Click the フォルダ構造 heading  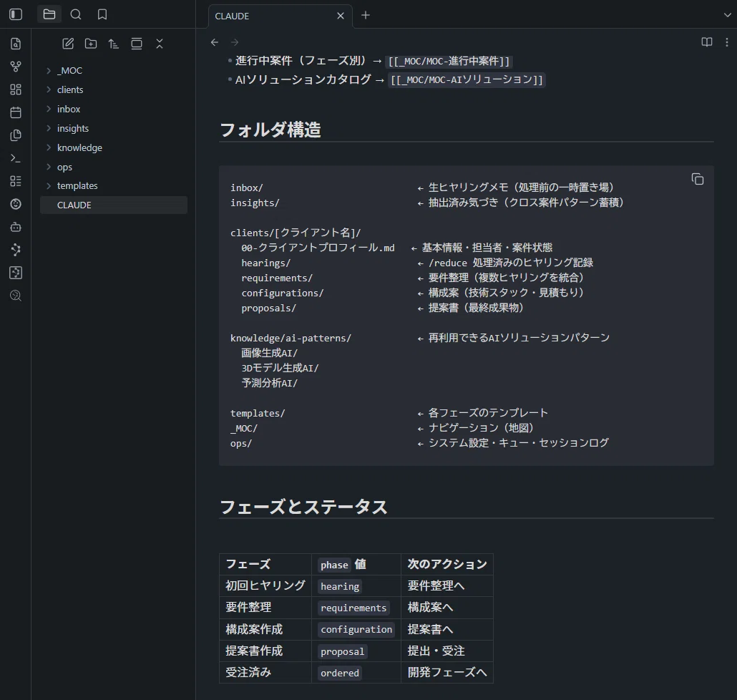point(270,130)
